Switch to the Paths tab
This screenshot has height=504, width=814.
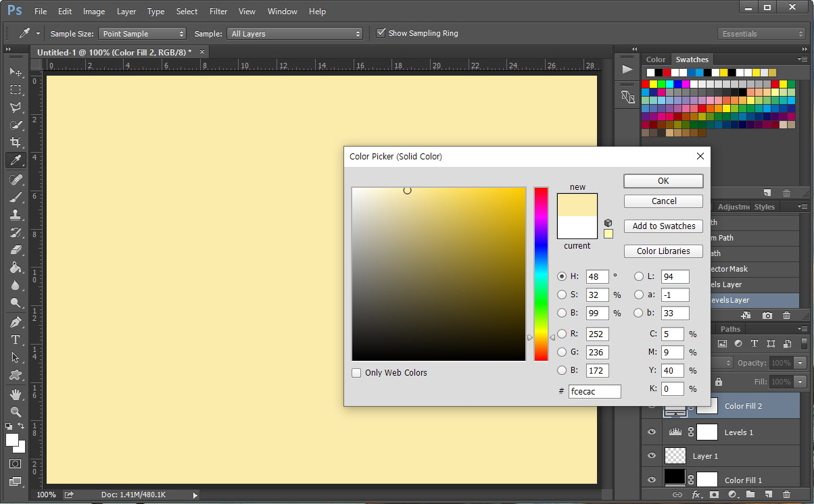pyautogui.click(x=730, y=329)
